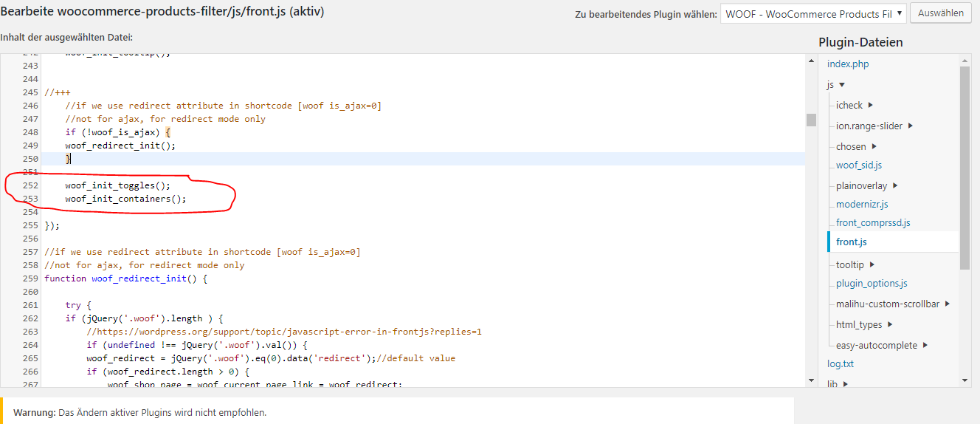The width and height of the screenshot is (980, 424).
Task: Open the modernizr.js file
Action: [x=861, y=205]
